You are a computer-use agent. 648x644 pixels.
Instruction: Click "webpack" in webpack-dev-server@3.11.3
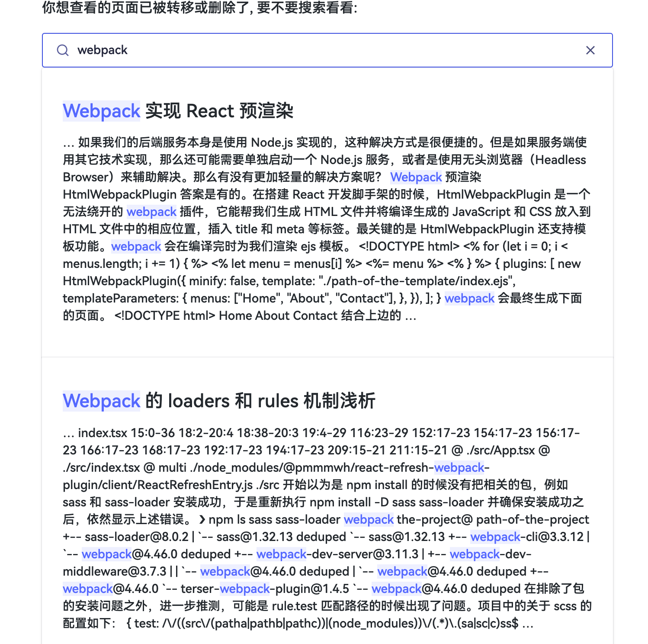[x=281, y=554]
